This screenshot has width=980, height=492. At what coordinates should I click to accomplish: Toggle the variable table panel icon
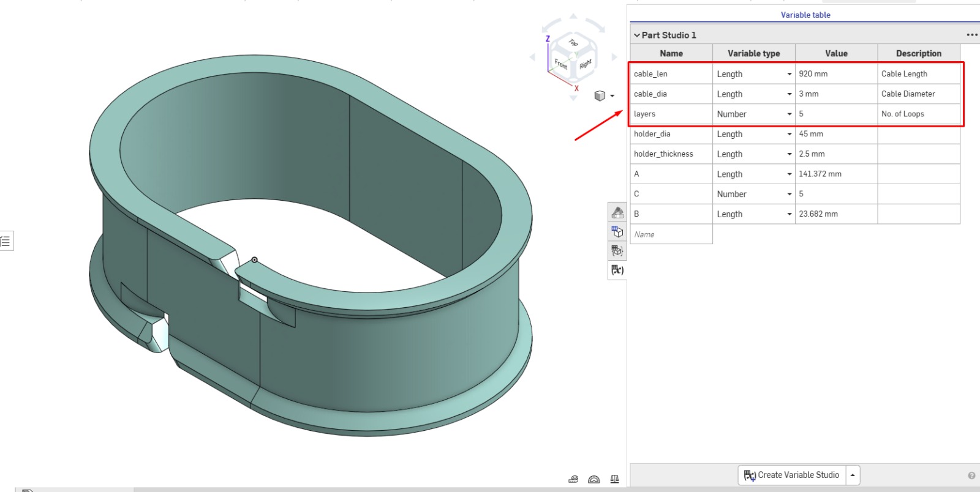[617, 269]
